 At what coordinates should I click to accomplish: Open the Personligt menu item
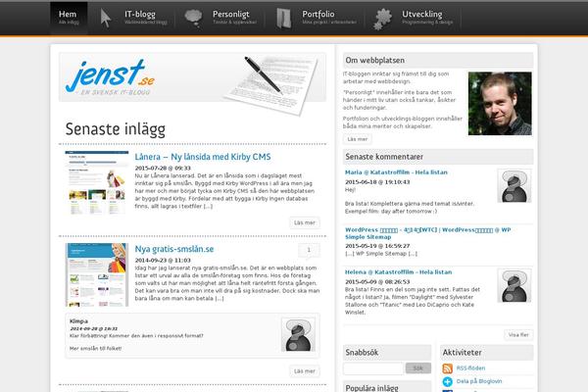click(234, 18)
